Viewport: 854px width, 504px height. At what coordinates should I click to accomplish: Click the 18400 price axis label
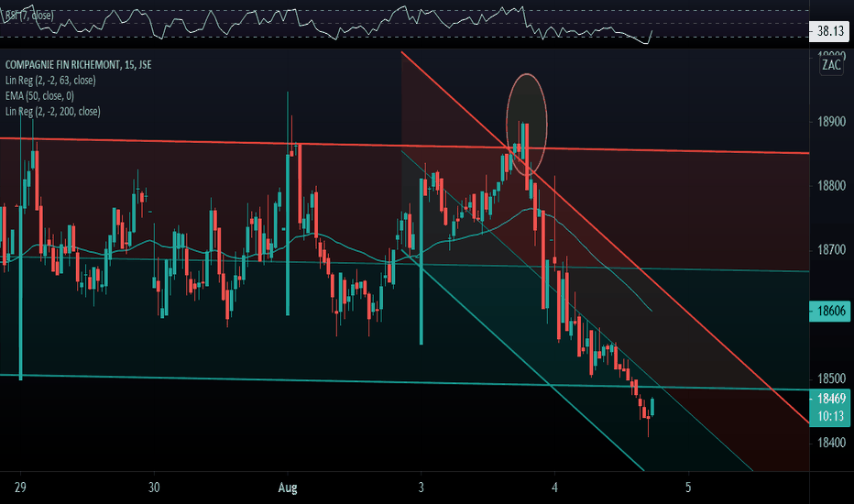831,443
